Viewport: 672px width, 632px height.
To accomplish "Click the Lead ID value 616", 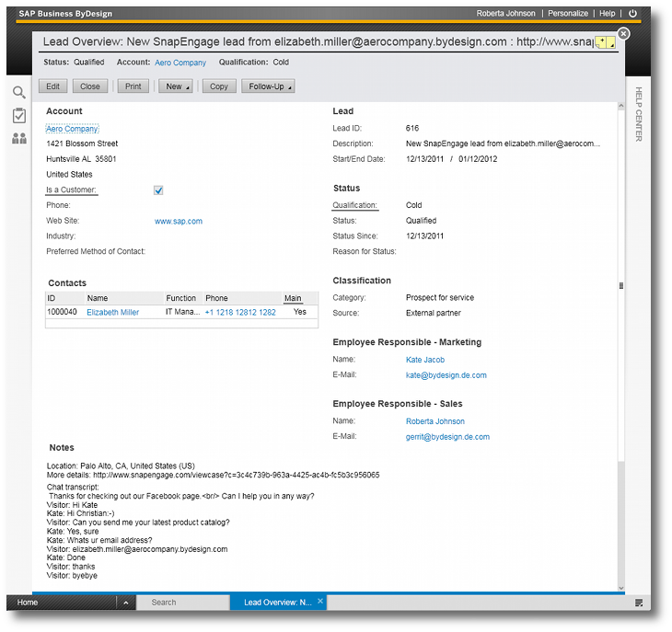I will click(412, 128).
